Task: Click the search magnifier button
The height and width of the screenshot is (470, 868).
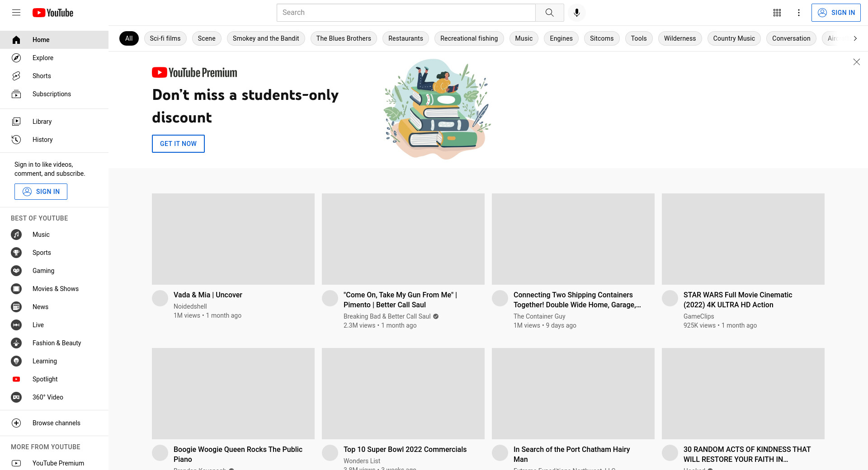Action: 549,13
